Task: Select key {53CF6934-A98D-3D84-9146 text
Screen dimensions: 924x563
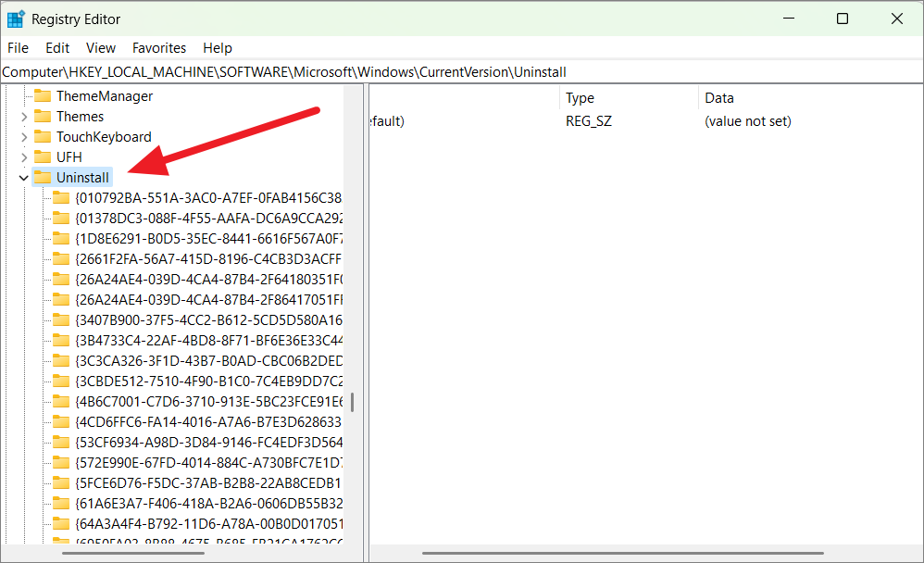Action: 209,442
